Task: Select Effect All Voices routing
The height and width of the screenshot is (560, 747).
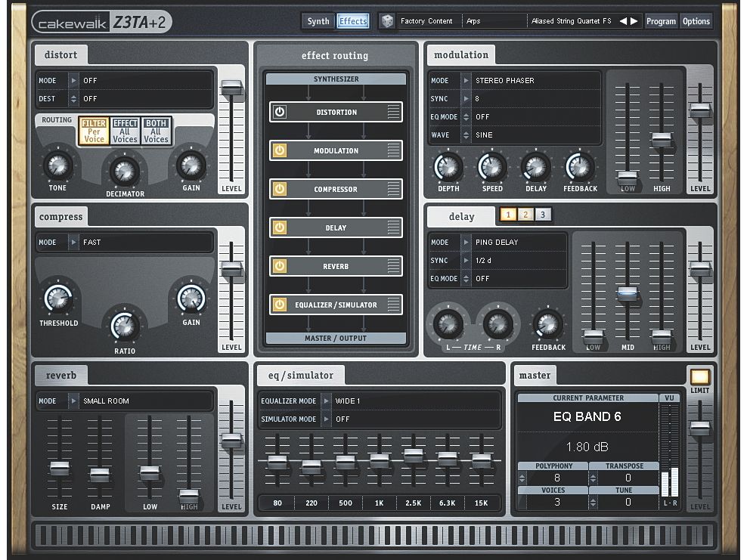Action: click(x=125, y=131)
